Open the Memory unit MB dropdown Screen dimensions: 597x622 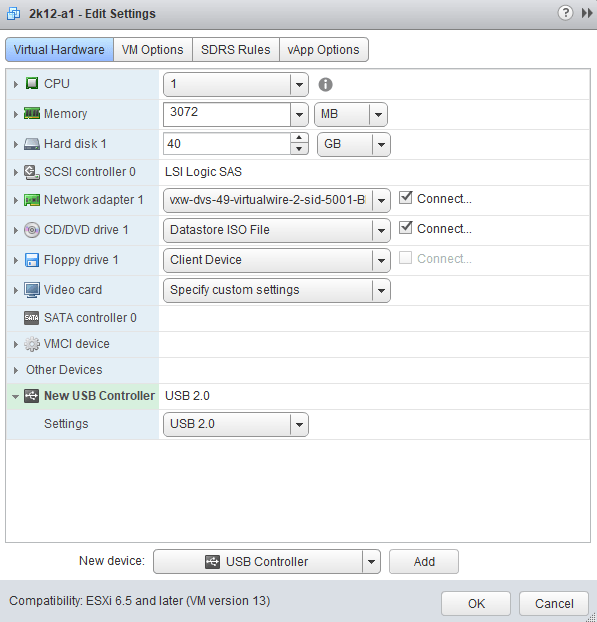coord(351,114)
